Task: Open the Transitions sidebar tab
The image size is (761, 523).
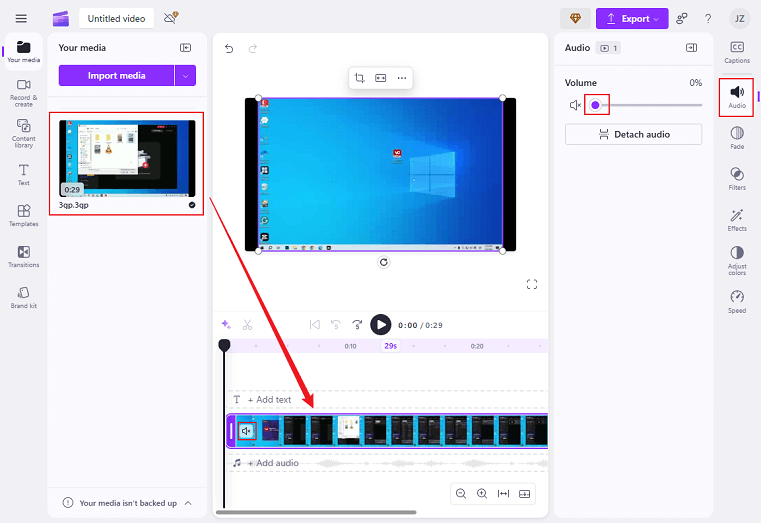Action: [x=23, y=257]
